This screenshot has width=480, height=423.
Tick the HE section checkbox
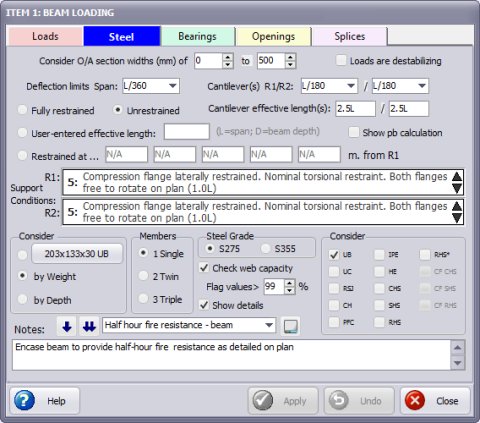point(379,271)
